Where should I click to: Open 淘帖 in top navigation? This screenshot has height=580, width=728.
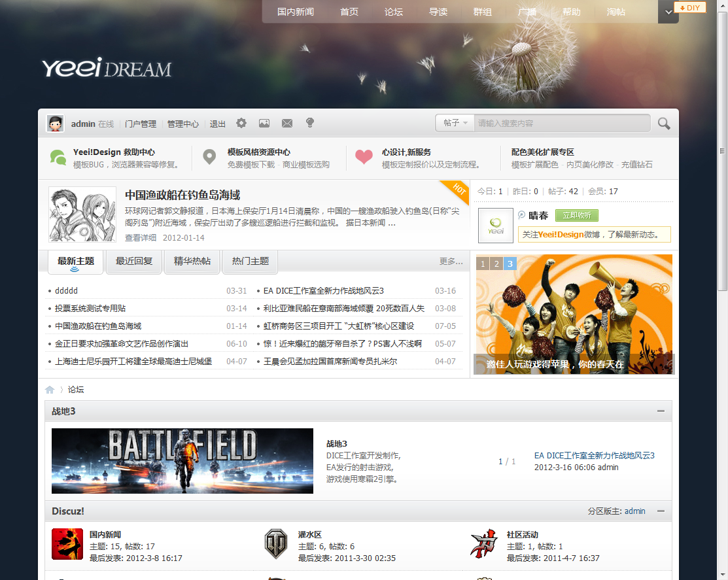click(616, 12)
